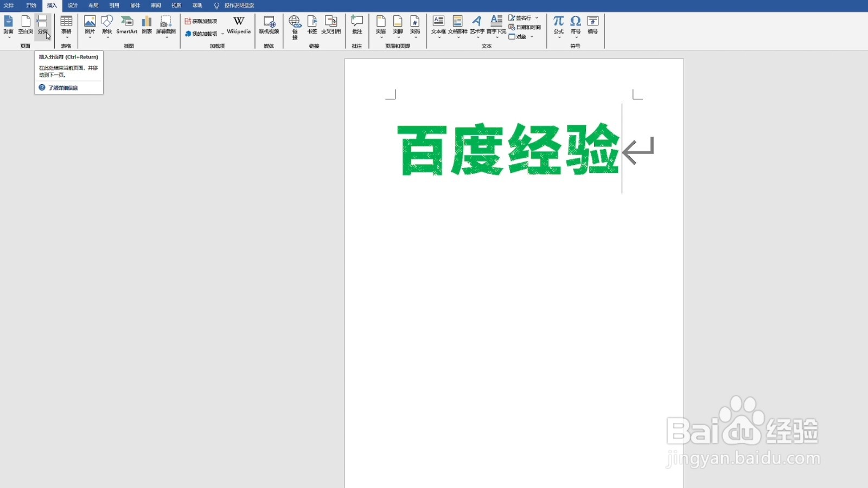Switch to the Design (设计) tab

tap(73, 5)
